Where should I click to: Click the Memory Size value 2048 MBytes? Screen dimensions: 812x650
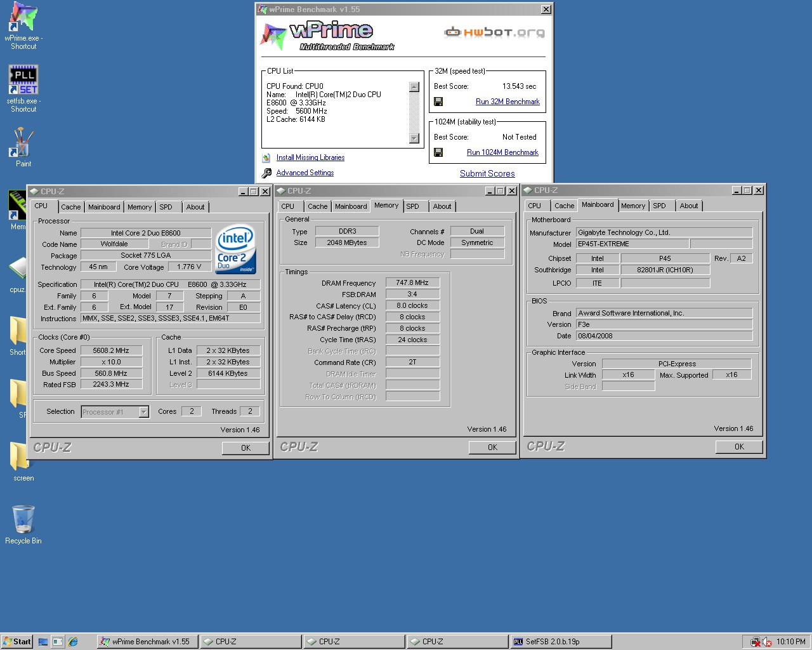(347, 242)
